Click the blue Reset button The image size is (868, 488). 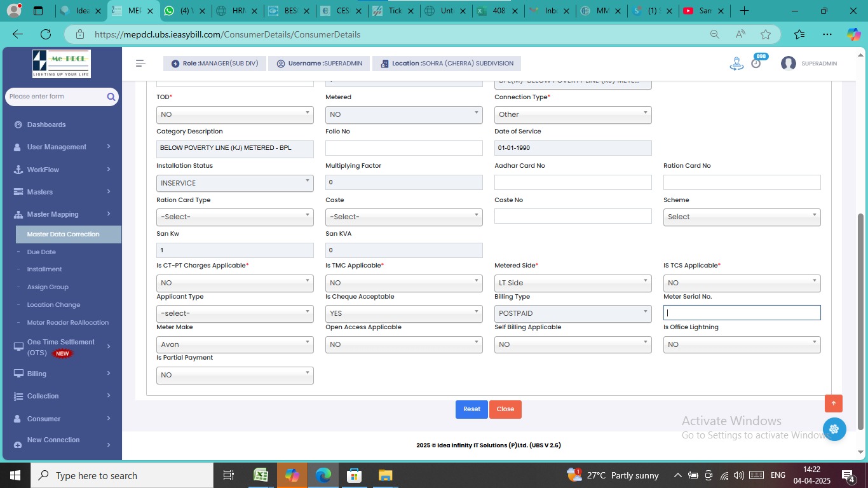click(471, 409)
